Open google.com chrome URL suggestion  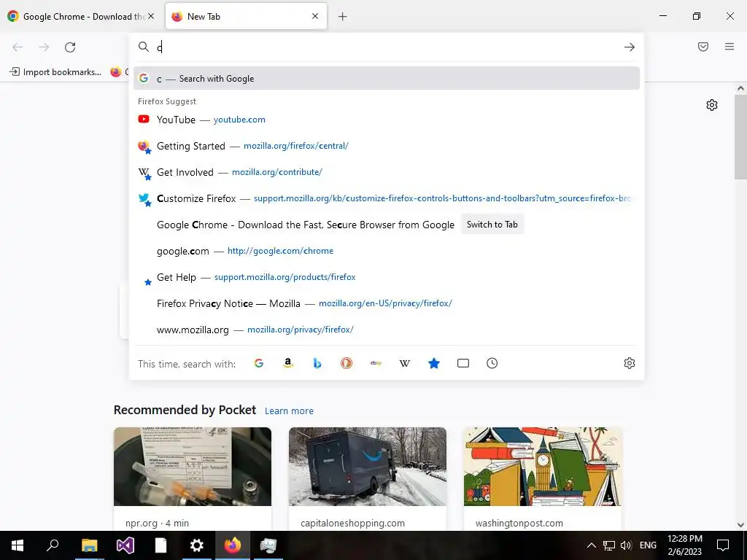[x=387, y=251]
